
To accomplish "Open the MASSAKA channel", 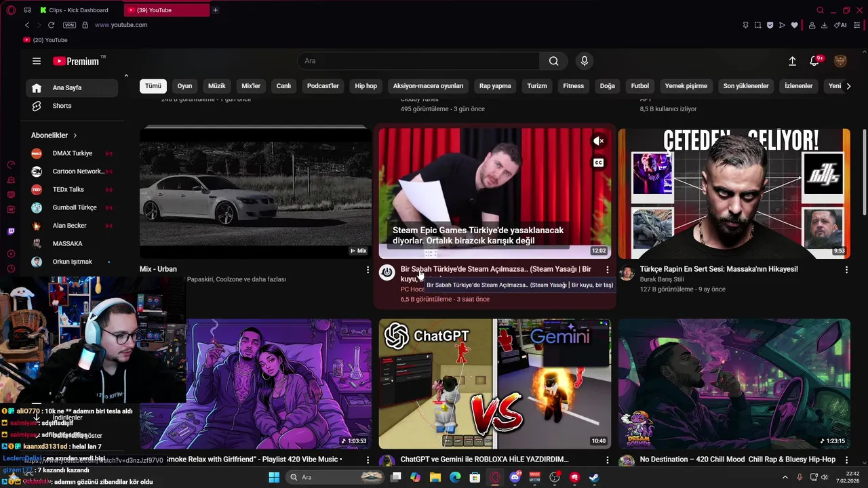I will click(72, 243).
